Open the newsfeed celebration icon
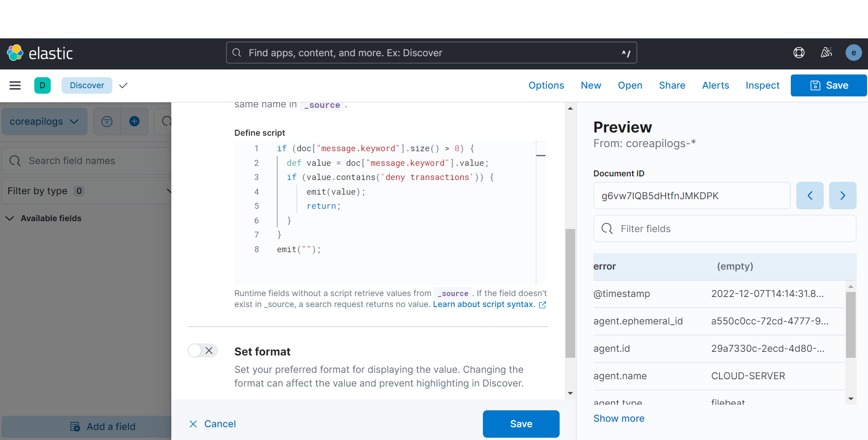This screenshot has height=440, width=868. point(826,53)
